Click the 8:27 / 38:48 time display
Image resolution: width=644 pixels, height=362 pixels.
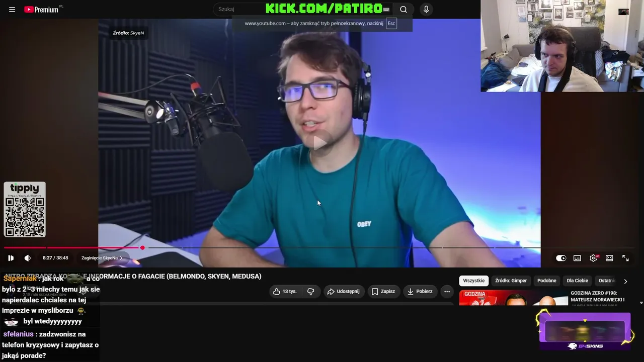point(55,258)
